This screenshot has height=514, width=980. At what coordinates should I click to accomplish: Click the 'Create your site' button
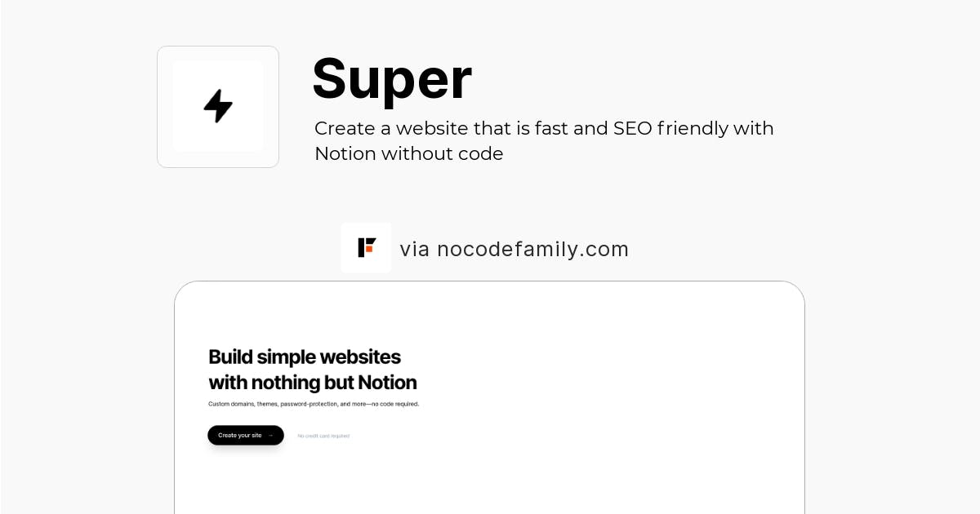click(x=245, y=435)
